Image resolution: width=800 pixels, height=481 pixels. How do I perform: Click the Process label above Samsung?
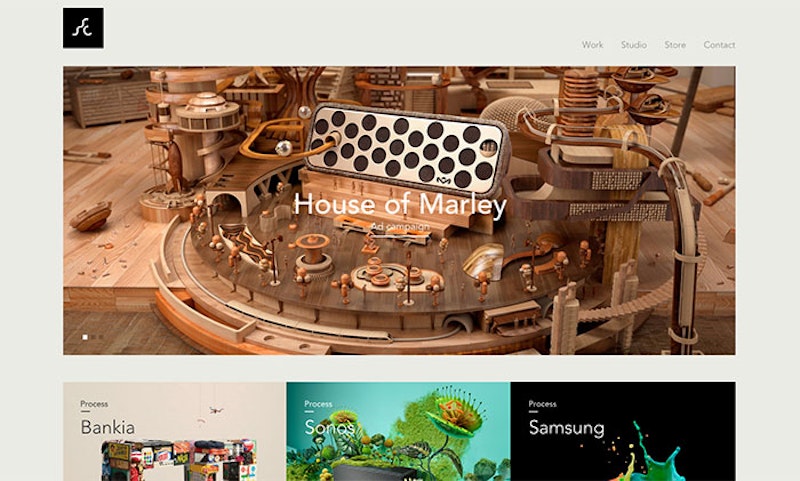[x=542, y=404]
